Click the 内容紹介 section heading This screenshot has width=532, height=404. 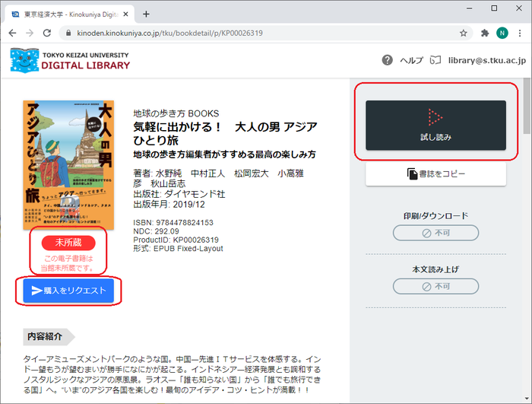click(49, 337)
